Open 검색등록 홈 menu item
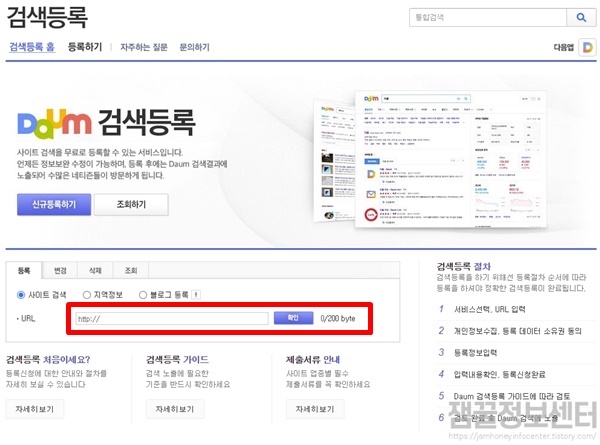Viewport: 600px width, 445px height. [32, 47]
